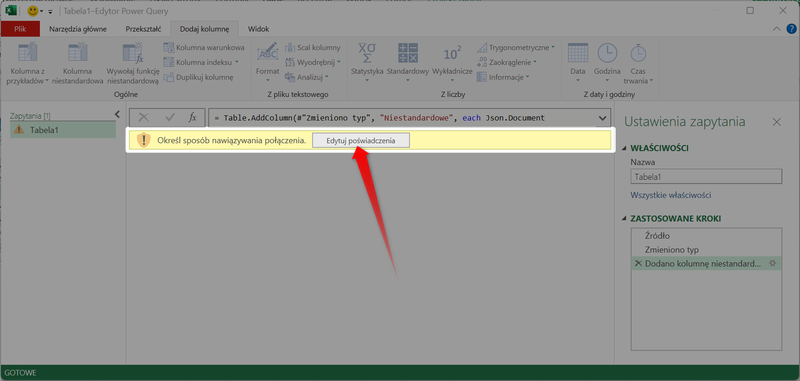Open the Wykładnicze menu
The height and width of the screenshot is (381, 800).
452,62
